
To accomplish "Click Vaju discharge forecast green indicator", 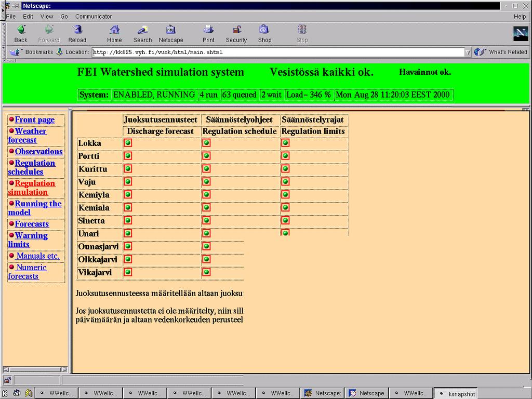I will (128, 181).
